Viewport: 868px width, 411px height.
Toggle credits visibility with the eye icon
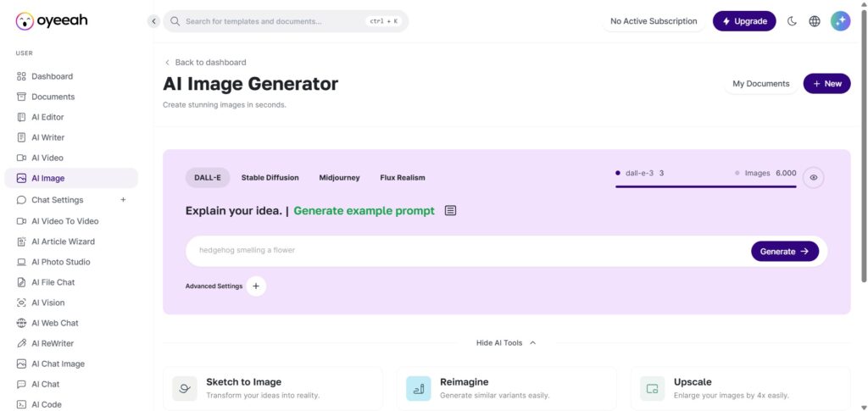(x=813, y=178)
